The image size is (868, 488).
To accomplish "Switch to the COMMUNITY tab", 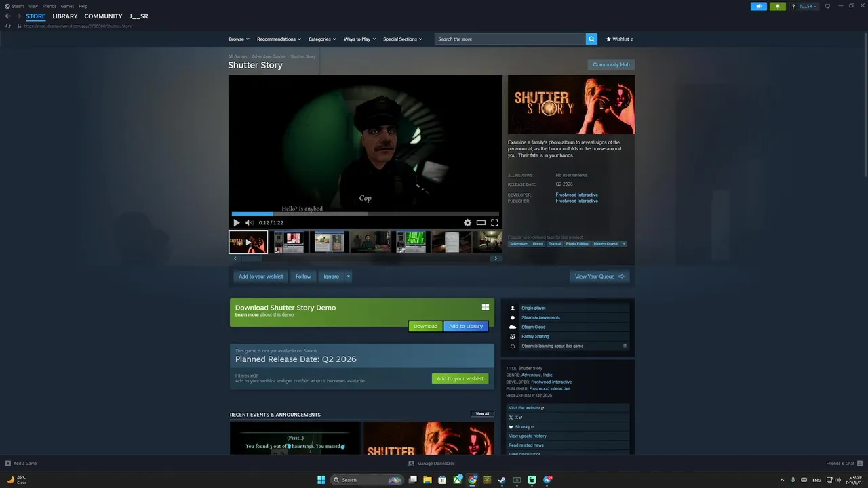I will click(103, 16).
